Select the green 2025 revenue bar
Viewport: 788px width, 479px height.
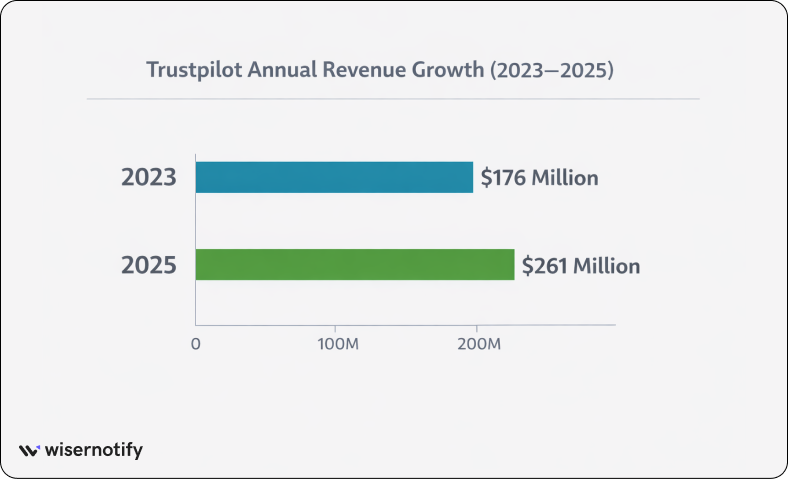tap(354, 265)
